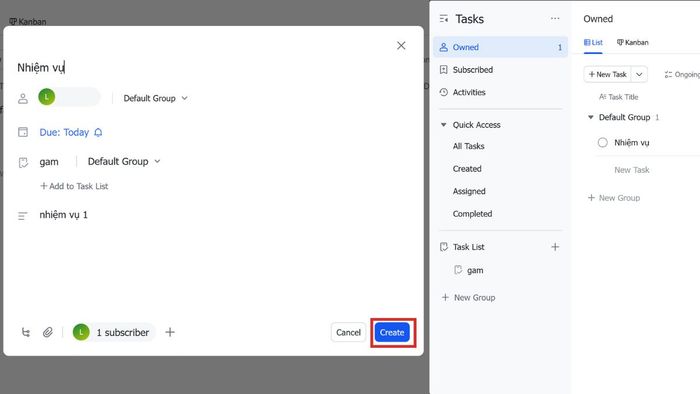This screenshot has width=700, height=394.
Task: Mark Nhiệm vụ task as complete
Action: [x=602, y=142]
